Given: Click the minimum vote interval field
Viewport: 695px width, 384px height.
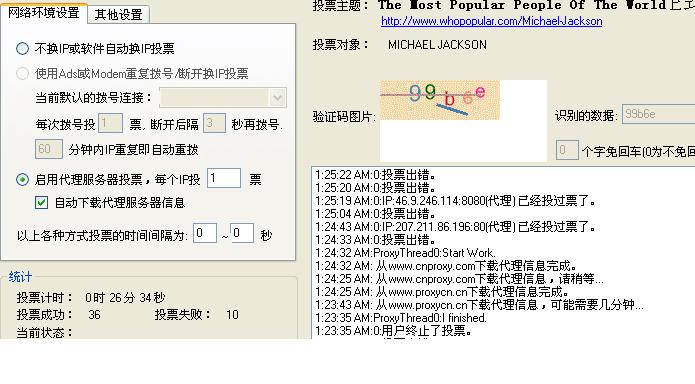Looking at the screenshot, I should pyautogui.click(x=205, y=233).
